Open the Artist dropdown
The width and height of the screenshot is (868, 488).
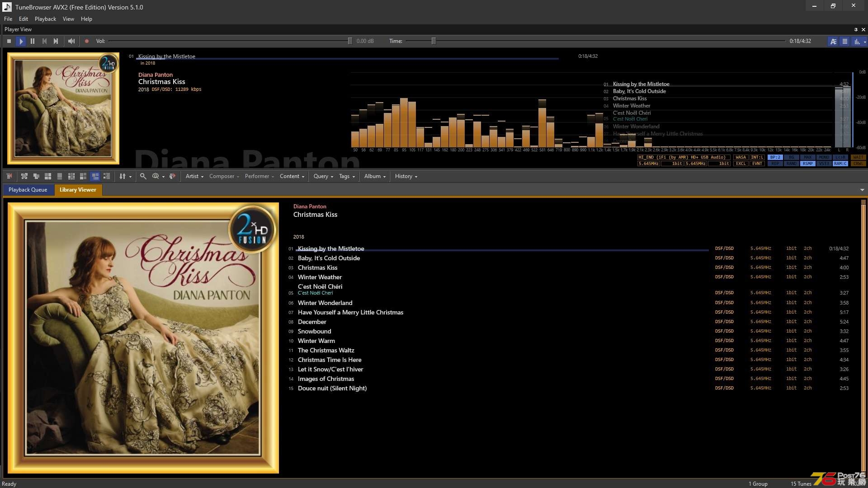194,176
